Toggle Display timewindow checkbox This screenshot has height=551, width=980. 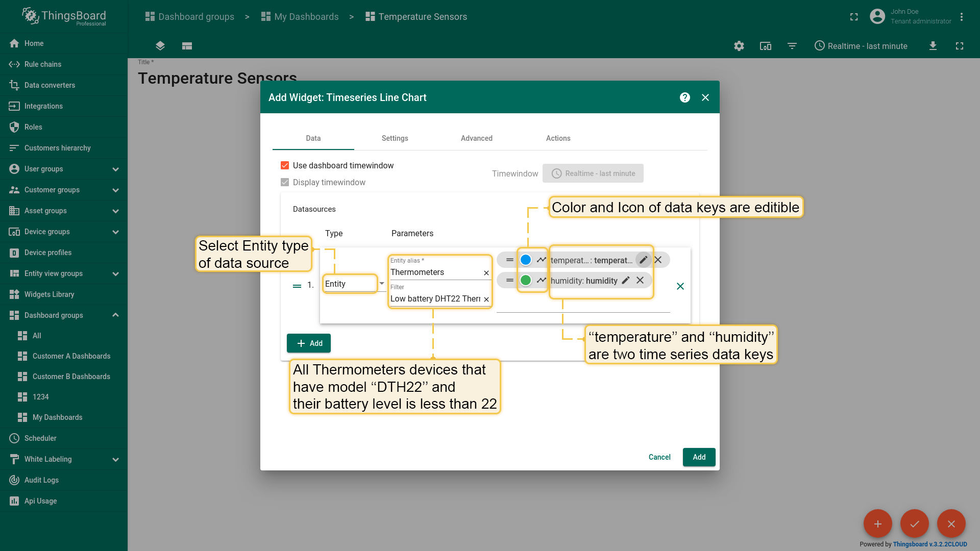[285, 182]
